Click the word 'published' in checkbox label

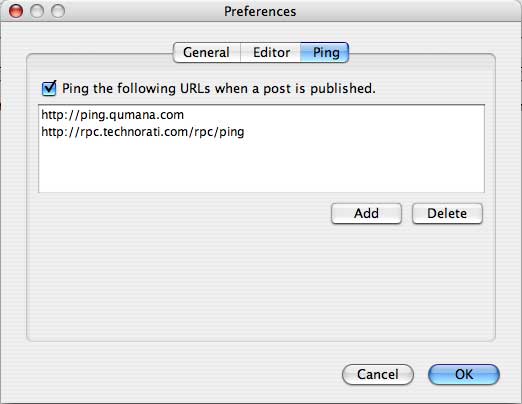(x=340, y=89)
